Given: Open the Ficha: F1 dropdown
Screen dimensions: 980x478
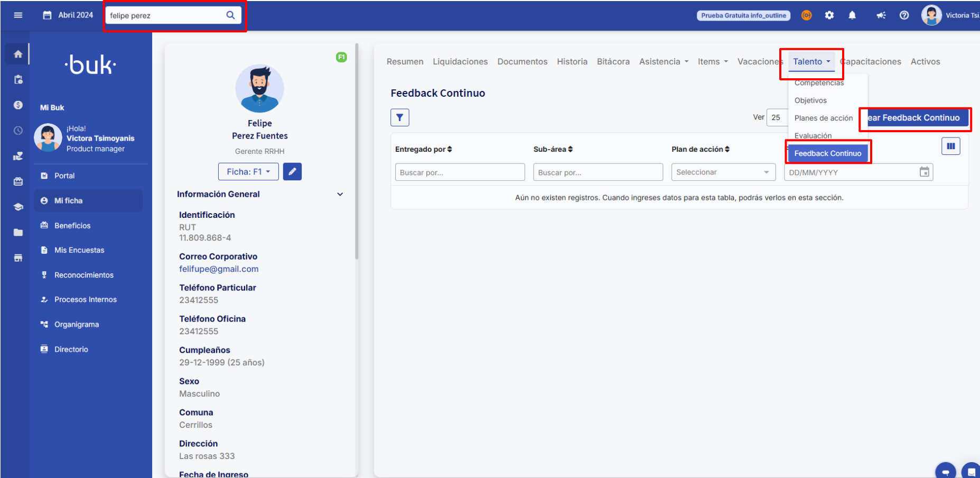Looking at the screenshot, I should point(248,171).
